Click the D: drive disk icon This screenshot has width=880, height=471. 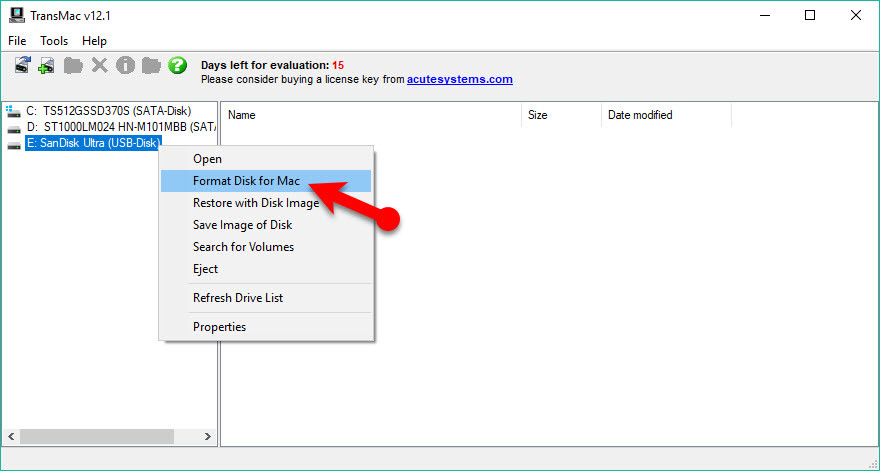point(14,129)
